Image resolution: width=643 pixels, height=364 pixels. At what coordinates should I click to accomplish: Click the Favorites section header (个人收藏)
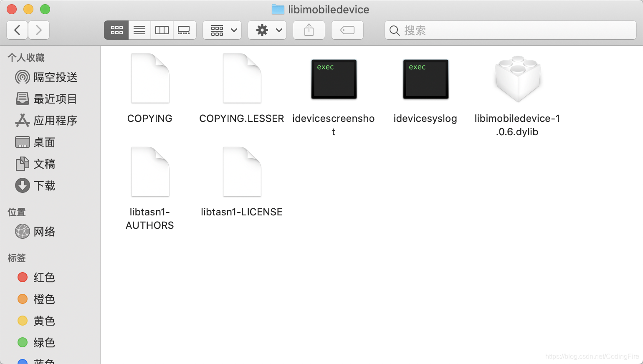click(26, 58)
